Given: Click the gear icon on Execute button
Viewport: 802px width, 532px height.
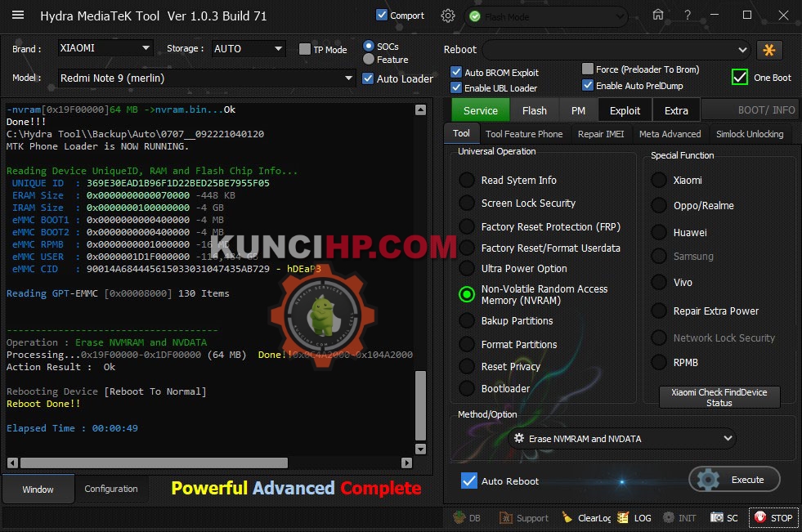Looking at the screenshot, I should (x=708, y=480).
